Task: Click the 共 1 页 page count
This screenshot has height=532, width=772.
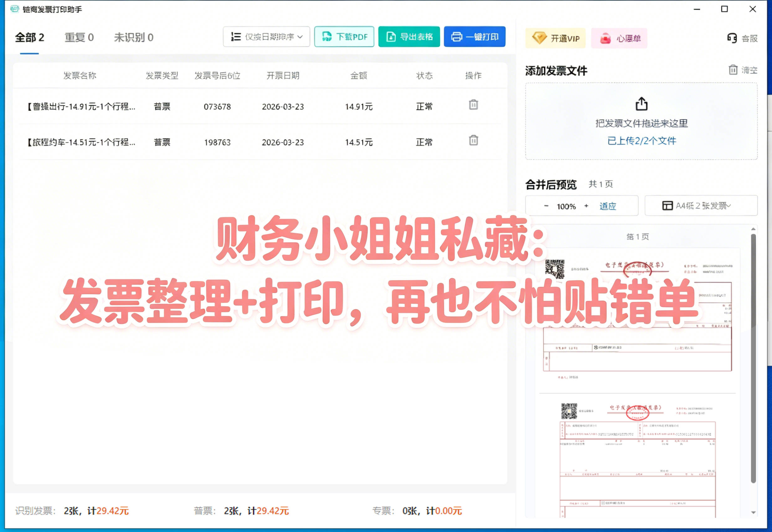Action: (x=601, y=184)
